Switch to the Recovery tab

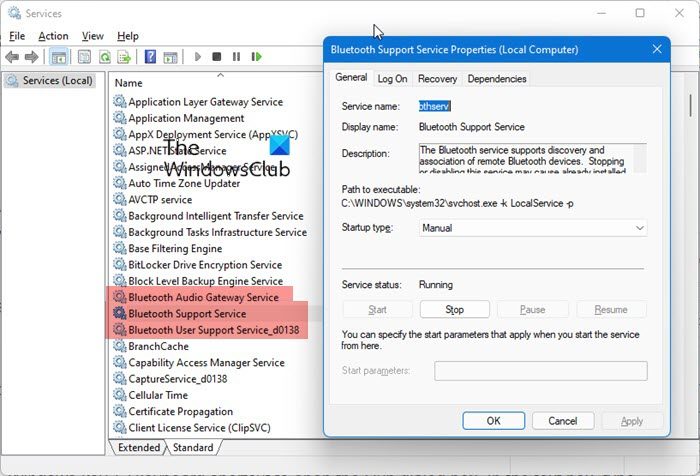[x=437, y=79]
